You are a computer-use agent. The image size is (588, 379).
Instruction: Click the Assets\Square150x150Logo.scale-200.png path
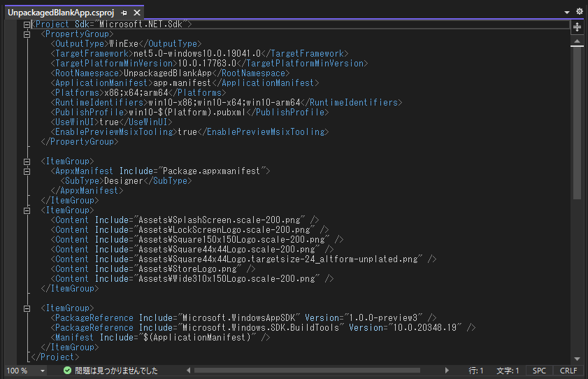click(x=231, y=240)
